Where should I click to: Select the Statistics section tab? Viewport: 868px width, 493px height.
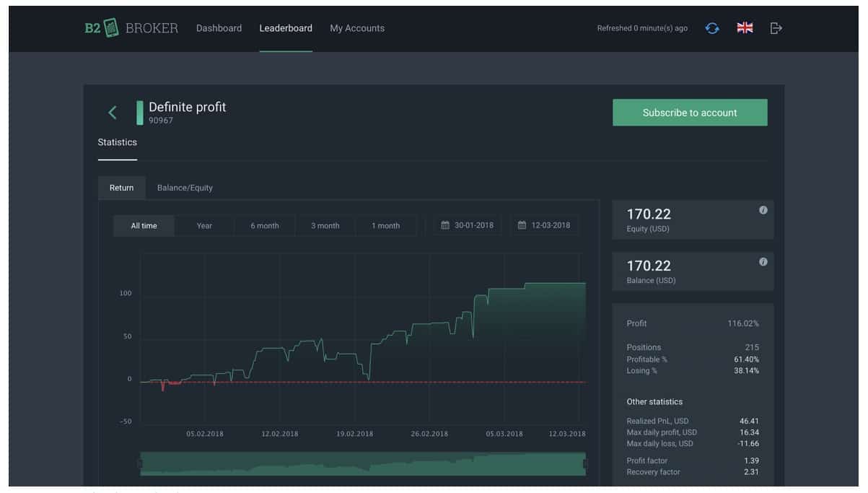[117, 142]
